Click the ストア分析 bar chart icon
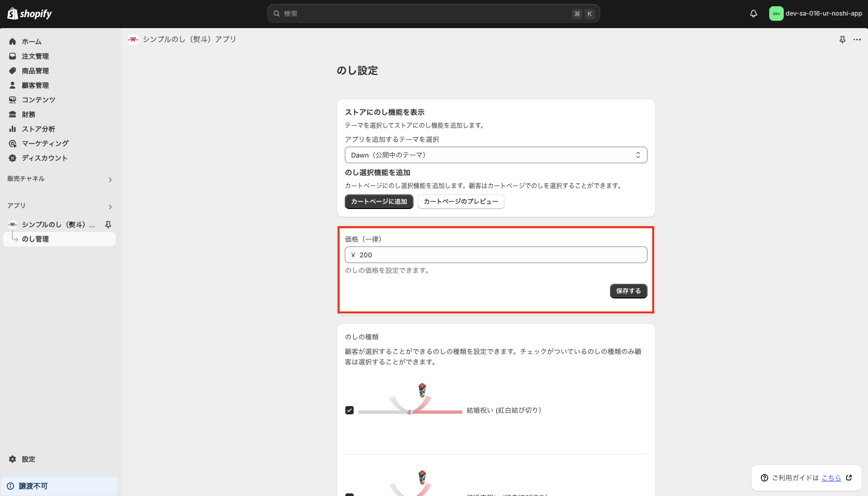 [12, 128]
